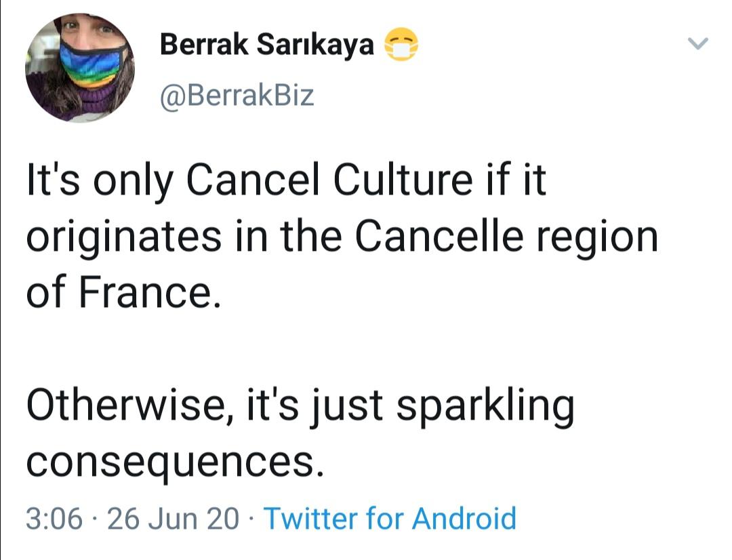The image size is (732, 560).
Task: Open the tweet options chevron menu
Action: pyautogui.click(x=697, y=45)
